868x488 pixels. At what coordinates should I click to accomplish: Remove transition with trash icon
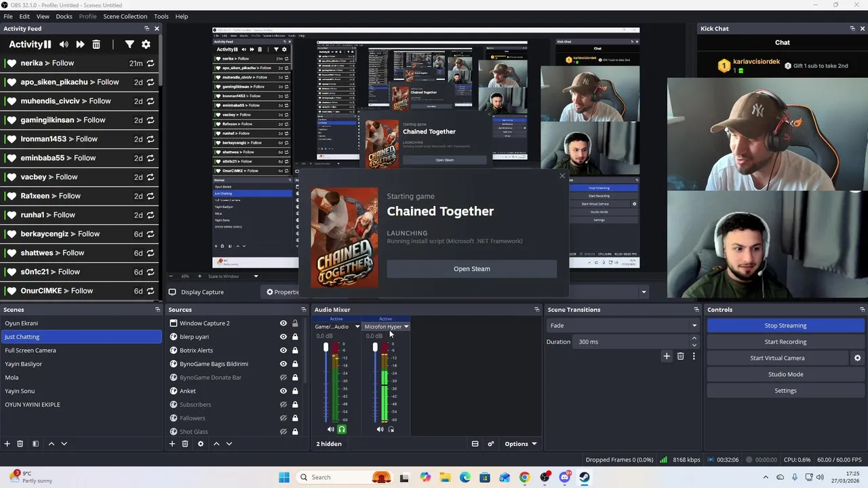coord(681,357)
